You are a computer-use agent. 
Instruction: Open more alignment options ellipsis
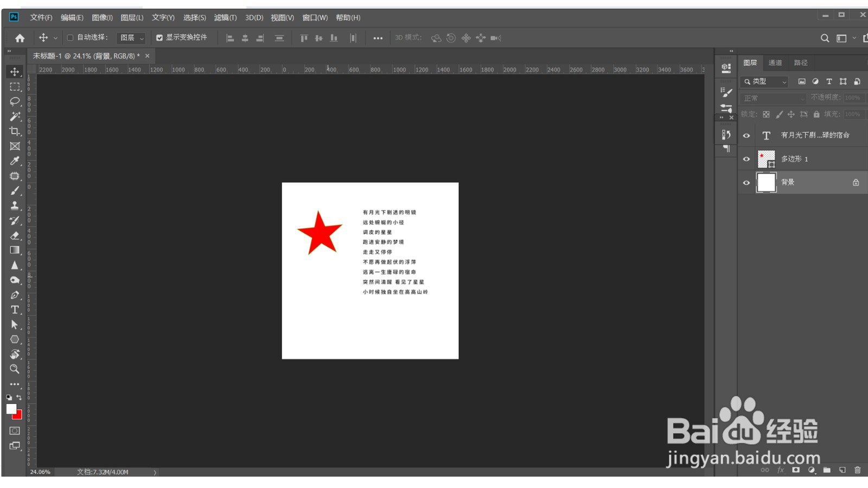378,38
